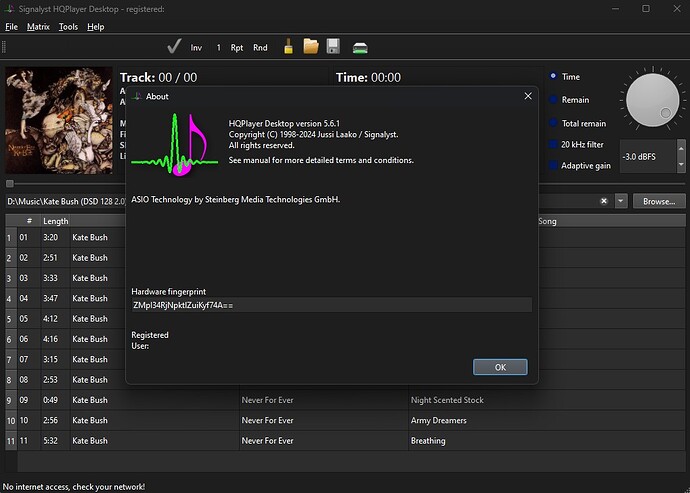Click row header number 11
Screen dimensions: 690x493
(11, 441)
